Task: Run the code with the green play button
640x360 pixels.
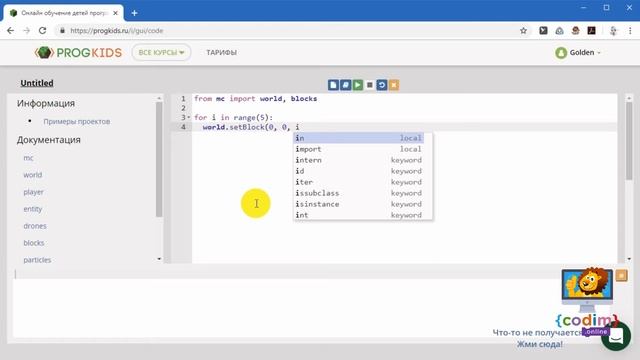Action: pos(358,85)
